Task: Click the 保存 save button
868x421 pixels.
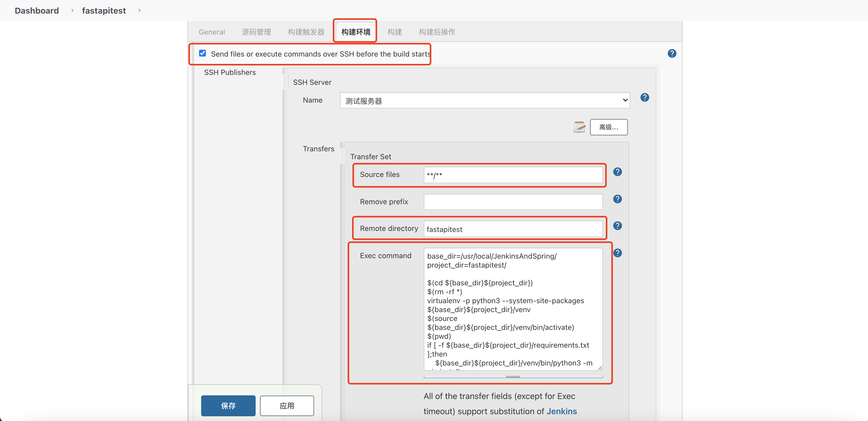Action: click(x=228, y=406)
